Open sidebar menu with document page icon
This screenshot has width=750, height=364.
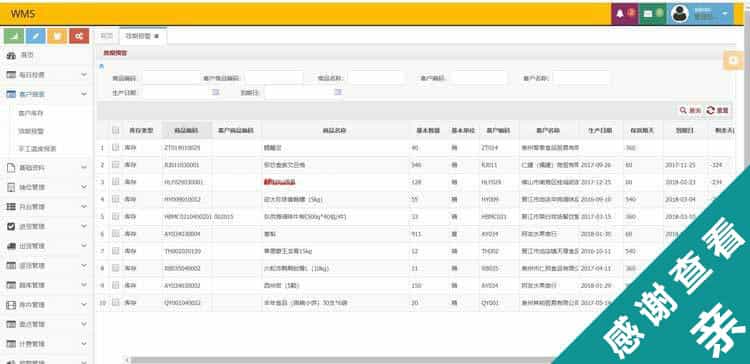coord(45,168)
